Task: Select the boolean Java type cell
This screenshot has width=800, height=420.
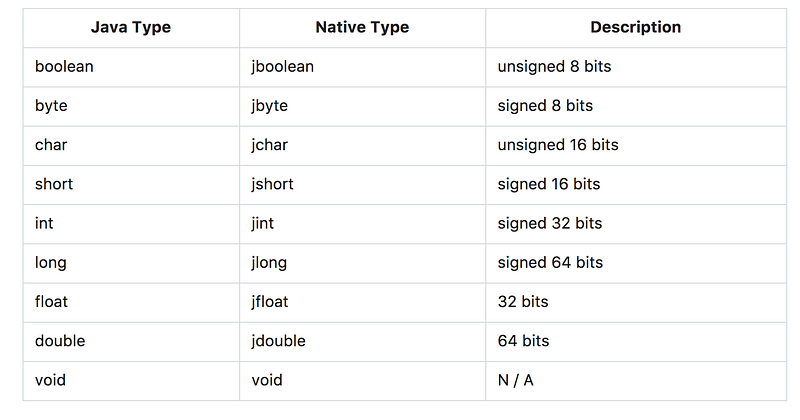Action: pyautogui.click(x=64, y=66)
